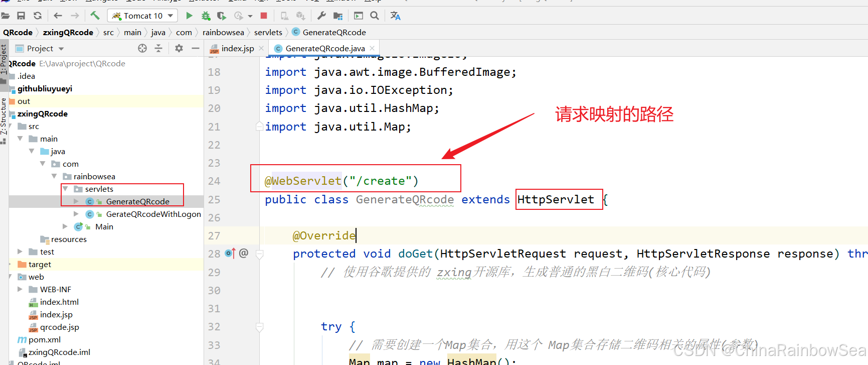The width and height of the screenshot is (868, 365).
Task: Switch to the index.jsp editor tab
Action: pos(238,48)
